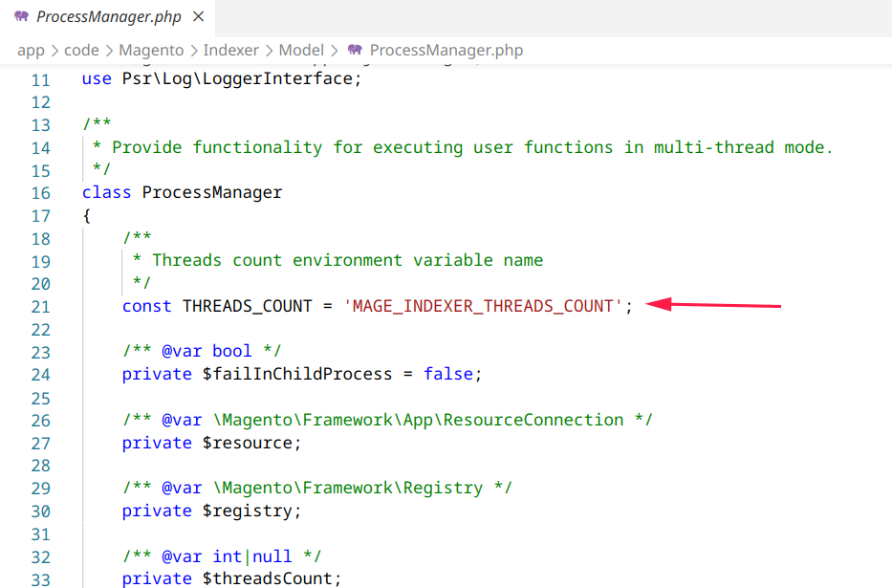Open the 'app' breadcrumb folder
Image resolution: width=892 pixels, height=588 pixels.
pyautogui.click(x=31, y=51)
